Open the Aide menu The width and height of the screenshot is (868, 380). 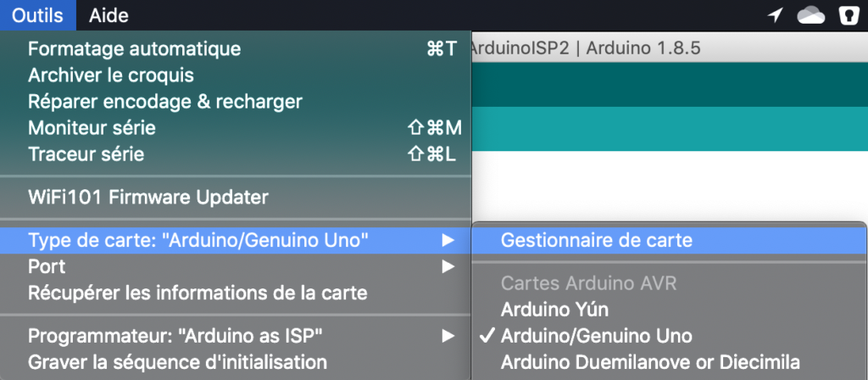coord(108,15)
